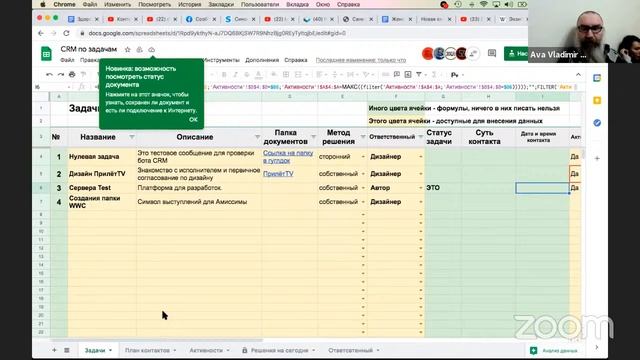The width and height of the screenshot is (640, 360).
Task: Open the filter on the Ответственный column
Action: pos(420,137)
